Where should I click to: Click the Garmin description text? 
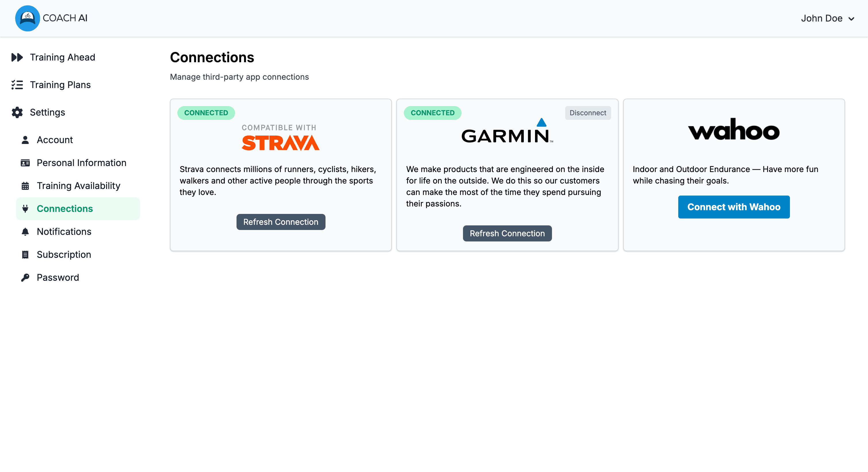click(x=505, y=186)
